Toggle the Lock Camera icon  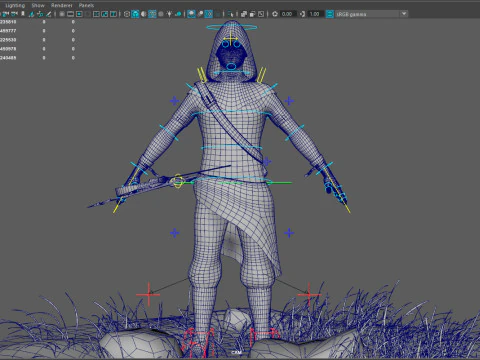(x=6, y=14)
